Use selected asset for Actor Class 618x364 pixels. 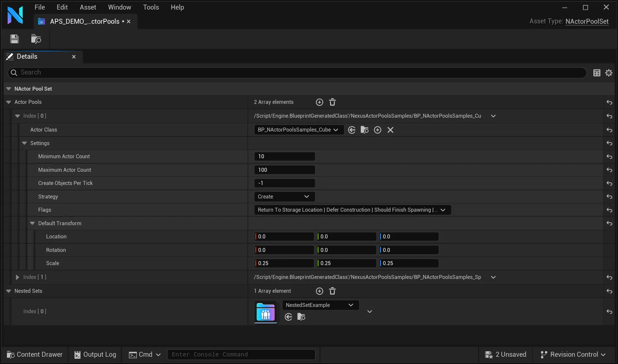coord(352,130)
